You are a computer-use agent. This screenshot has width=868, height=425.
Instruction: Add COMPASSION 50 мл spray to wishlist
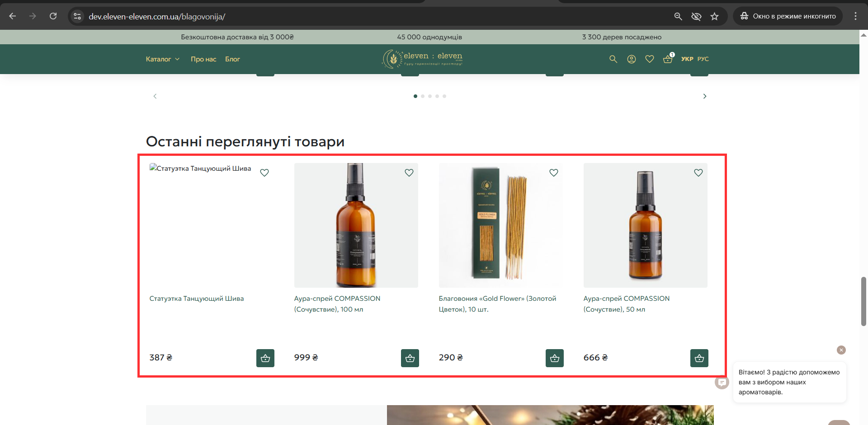698,173
